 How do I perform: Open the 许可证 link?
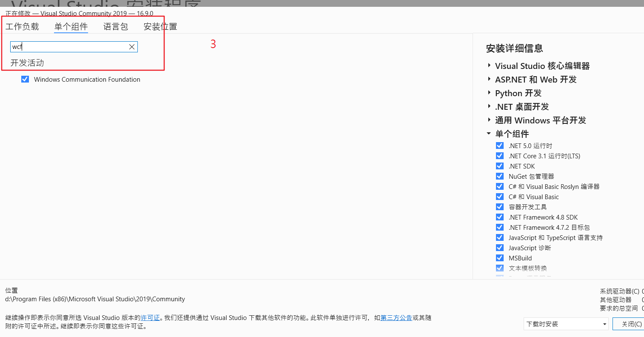tap(150, 318)
